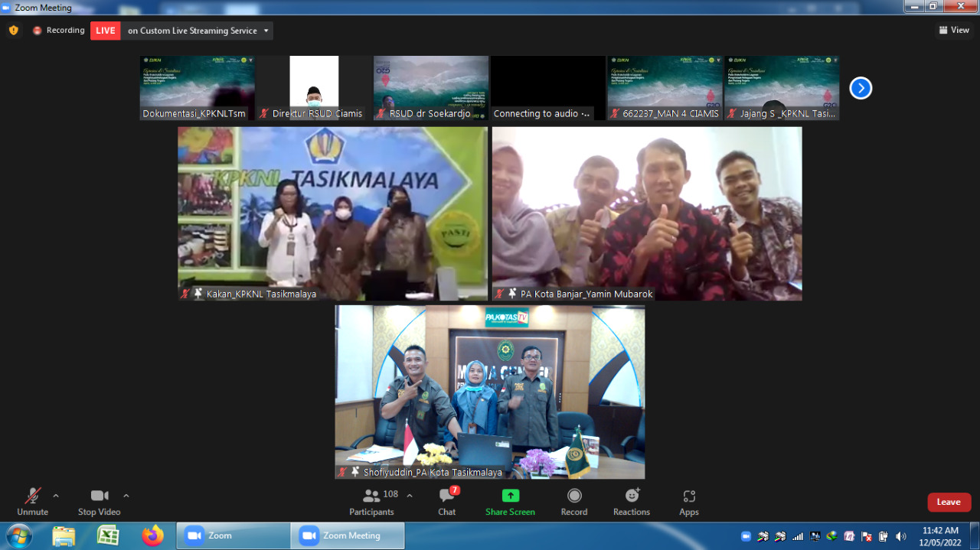Click the pin icon on PA Kota Banjar_Yamin Mubarok
Screen dimensions: 980x550
point(512,294)
